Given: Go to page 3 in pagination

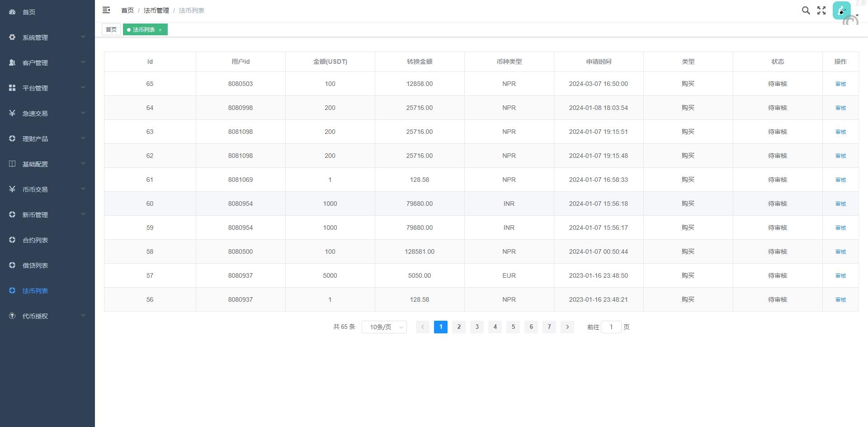Looking at the screenshot, I should tap(477, 327).
